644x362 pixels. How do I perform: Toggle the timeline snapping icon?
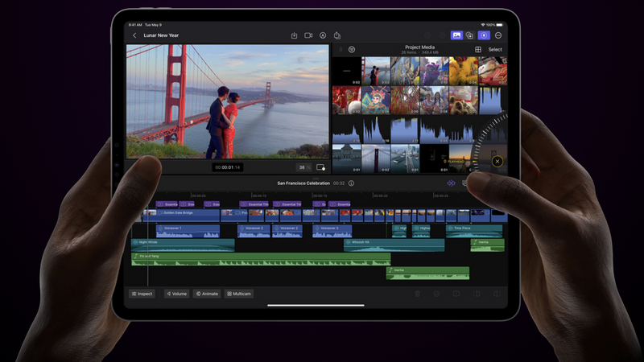coord(451,183)
